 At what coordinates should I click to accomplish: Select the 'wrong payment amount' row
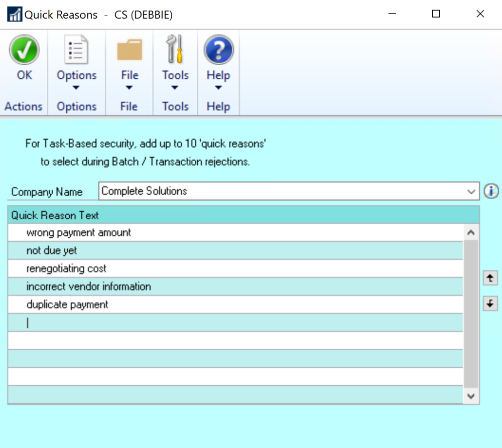[x=235, y=232]
